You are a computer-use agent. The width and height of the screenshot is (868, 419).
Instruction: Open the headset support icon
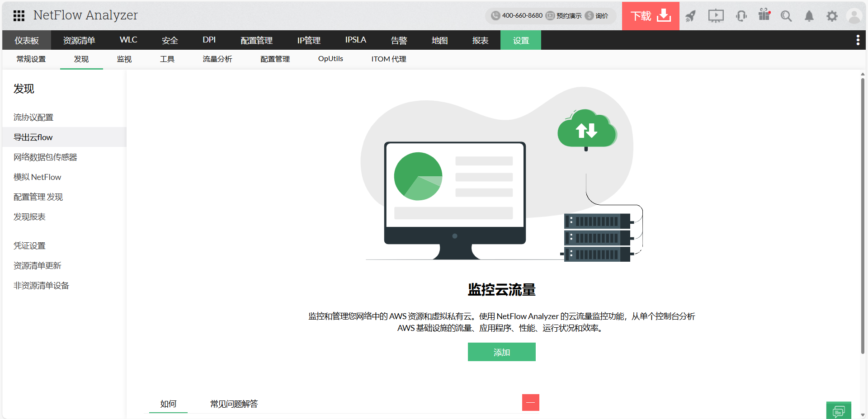click(x=741, y=16)
